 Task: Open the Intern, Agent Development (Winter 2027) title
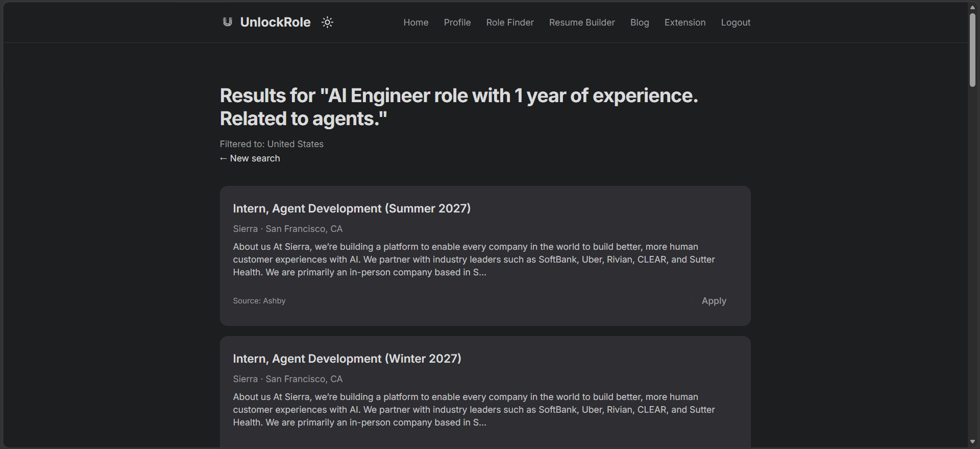tap(347, 359)
